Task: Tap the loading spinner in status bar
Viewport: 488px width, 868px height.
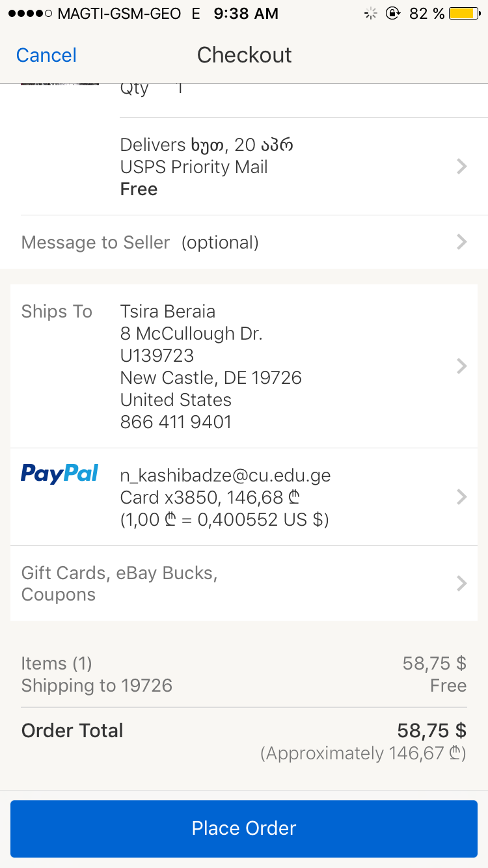Action: tap(370, 13)
